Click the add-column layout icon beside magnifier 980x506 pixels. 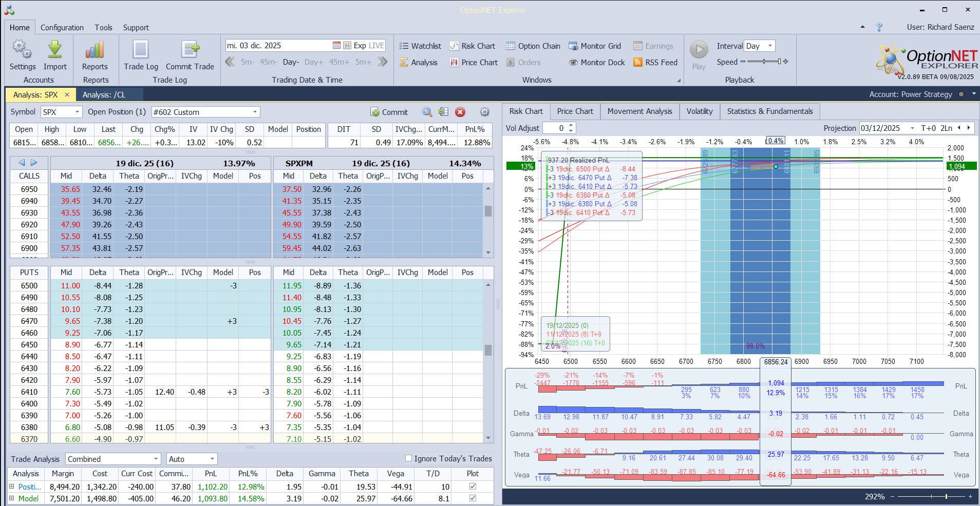pyautogui.click(x=443, y=112)
